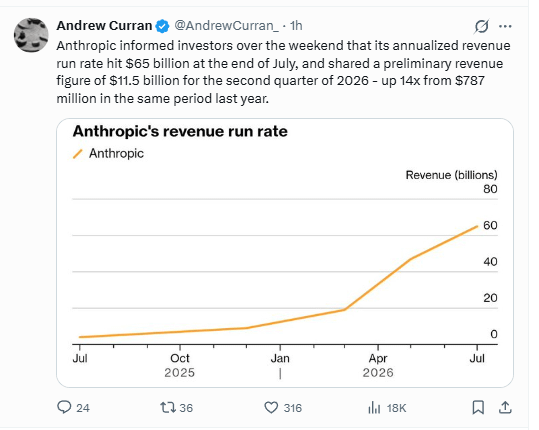Open view analytics bar chart icon

pyautogui.click(x=374, y=408)
